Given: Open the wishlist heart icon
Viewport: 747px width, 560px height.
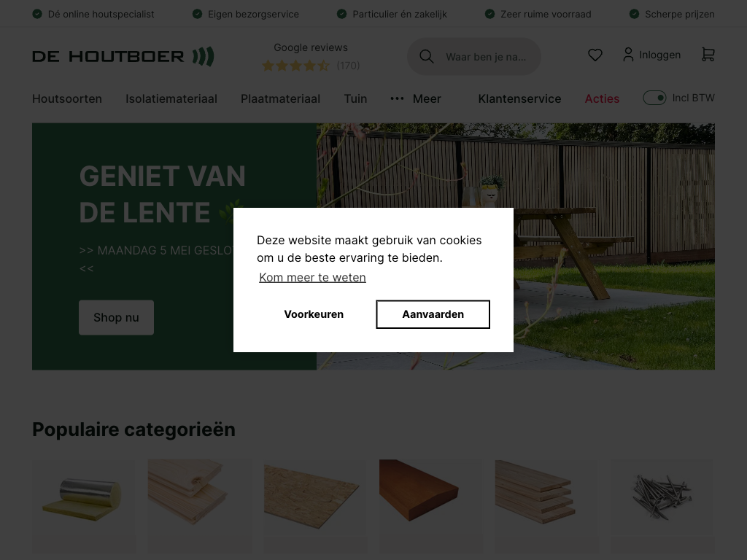Looking at the screenshot, I should [x=595, y=55].
